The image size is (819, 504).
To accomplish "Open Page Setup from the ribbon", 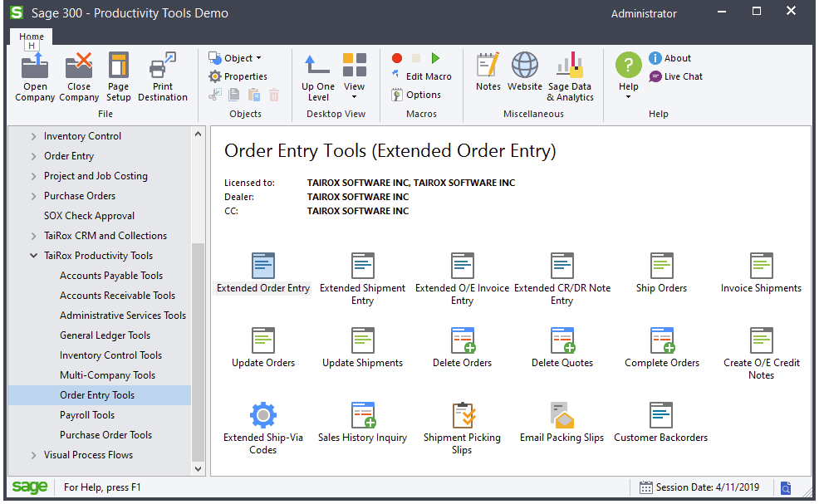I will pos(119,76).
